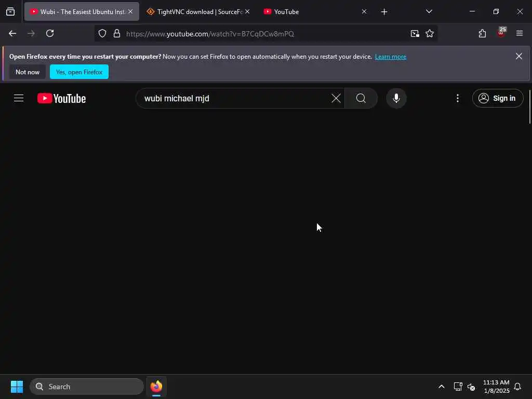
Task: Bookmark this page with the star
Action: 430,33
